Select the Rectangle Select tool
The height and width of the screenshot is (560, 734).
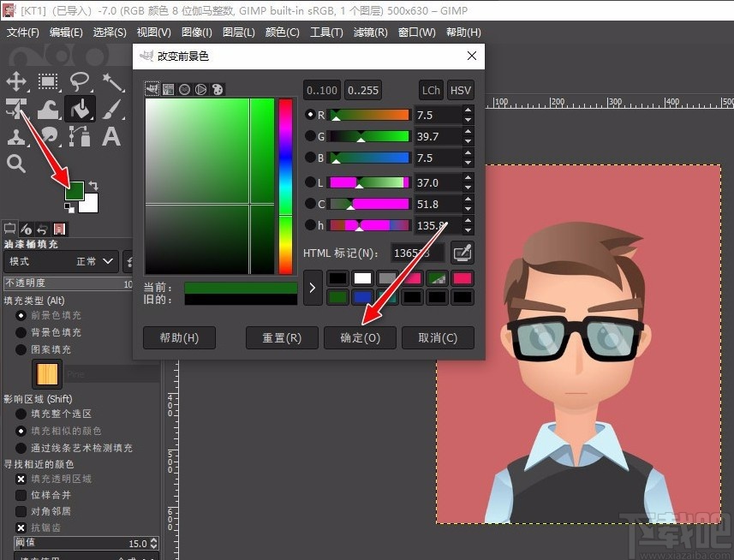48,82
